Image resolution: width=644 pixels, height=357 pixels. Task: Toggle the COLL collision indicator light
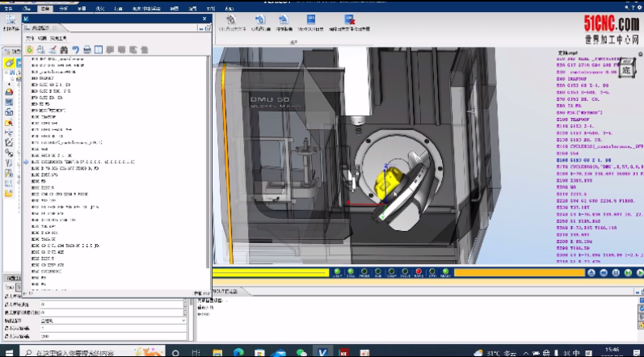[351, 273]
